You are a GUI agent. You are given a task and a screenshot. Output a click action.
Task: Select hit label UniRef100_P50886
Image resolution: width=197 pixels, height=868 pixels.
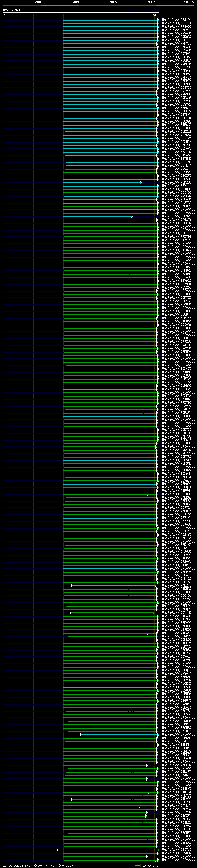(x=177, y=304)
